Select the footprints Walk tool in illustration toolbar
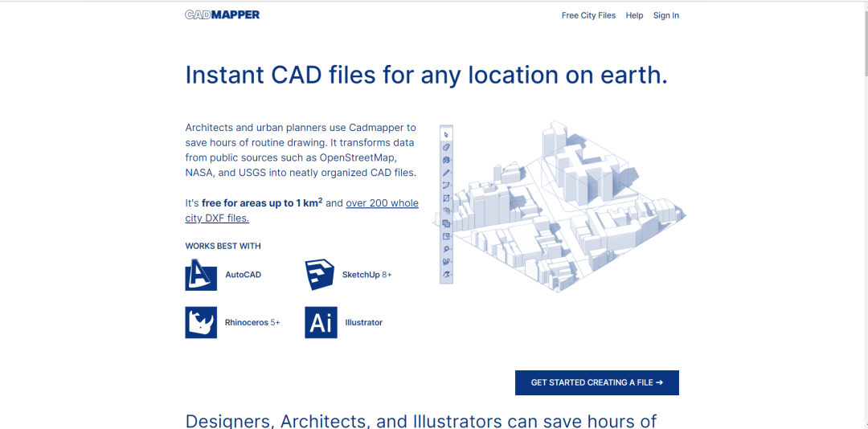The height and width of the screenshot is (429, 868). (x=447, y=261)
